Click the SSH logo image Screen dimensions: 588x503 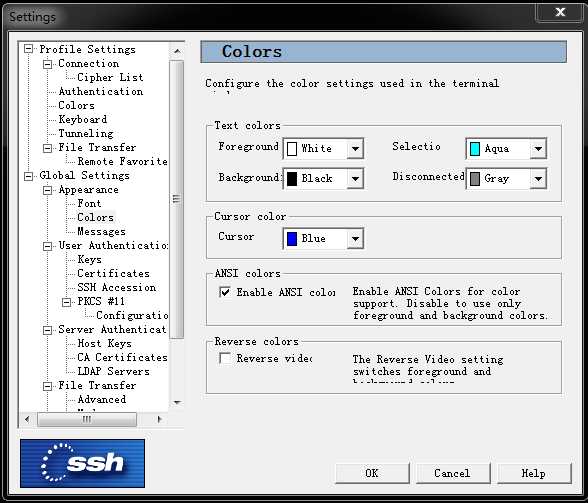coord(82,463)
